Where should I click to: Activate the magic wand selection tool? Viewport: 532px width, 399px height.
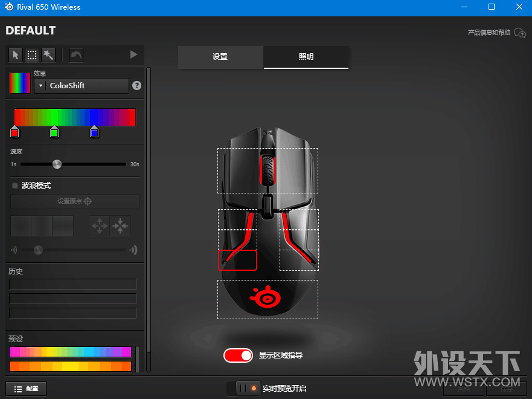48,55
